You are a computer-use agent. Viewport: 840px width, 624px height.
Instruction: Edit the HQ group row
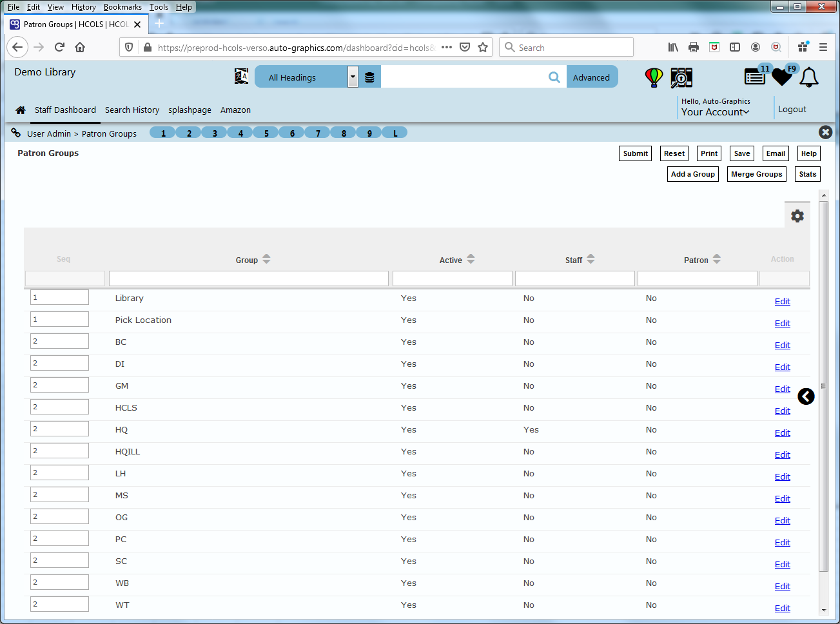[x=783, y=433]
